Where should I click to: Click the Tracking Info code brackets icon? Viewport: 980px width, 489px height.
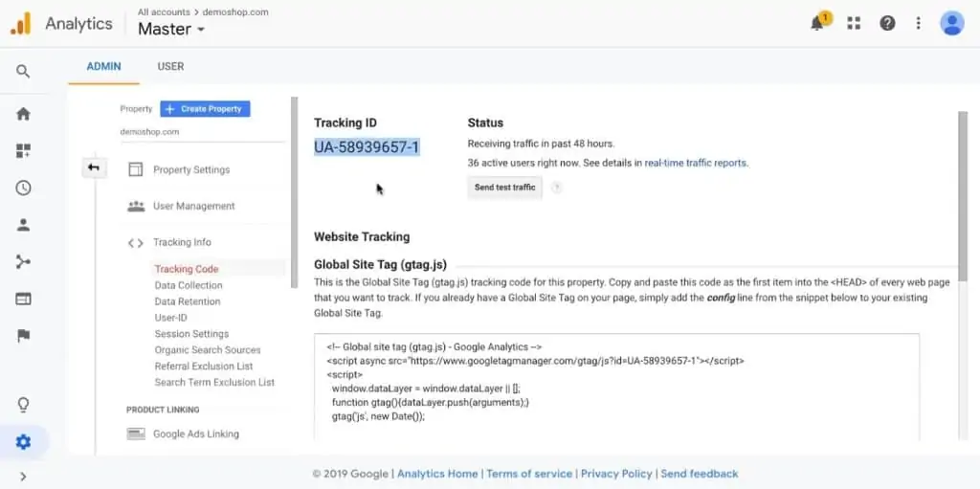click(x=136, y=243)
